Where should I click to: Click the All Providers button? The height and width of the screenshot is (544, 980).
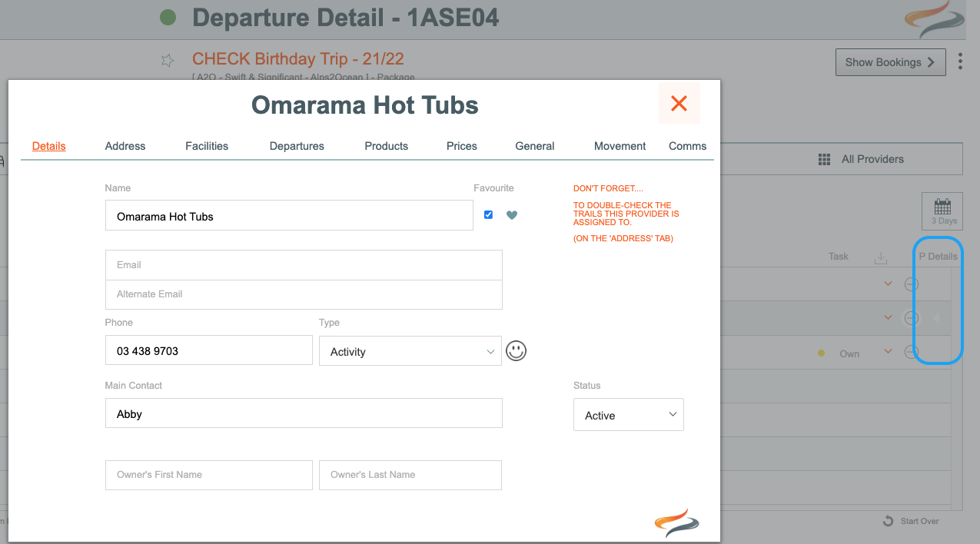[x=861, y=159]
